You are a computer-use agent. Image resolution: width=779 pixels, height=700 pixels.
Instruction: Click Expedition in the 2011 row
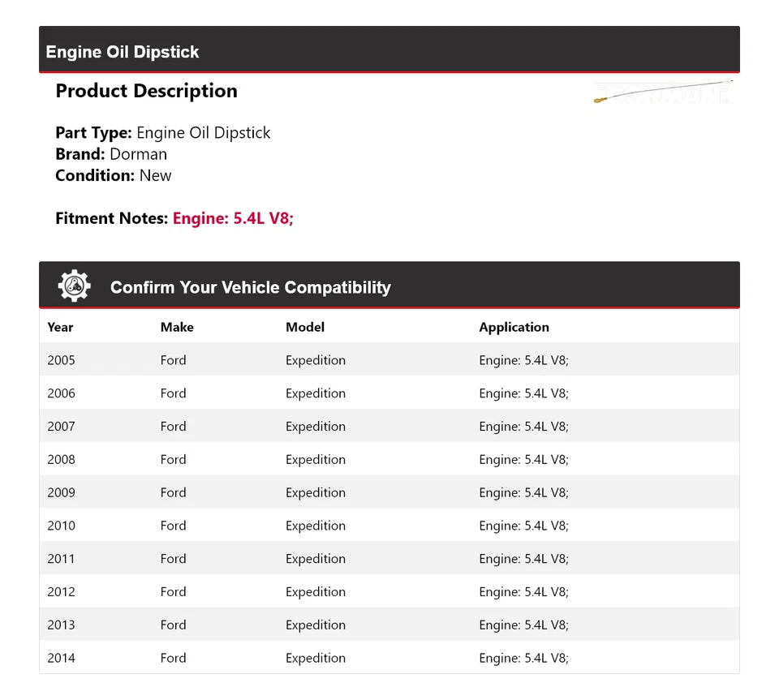316,559
